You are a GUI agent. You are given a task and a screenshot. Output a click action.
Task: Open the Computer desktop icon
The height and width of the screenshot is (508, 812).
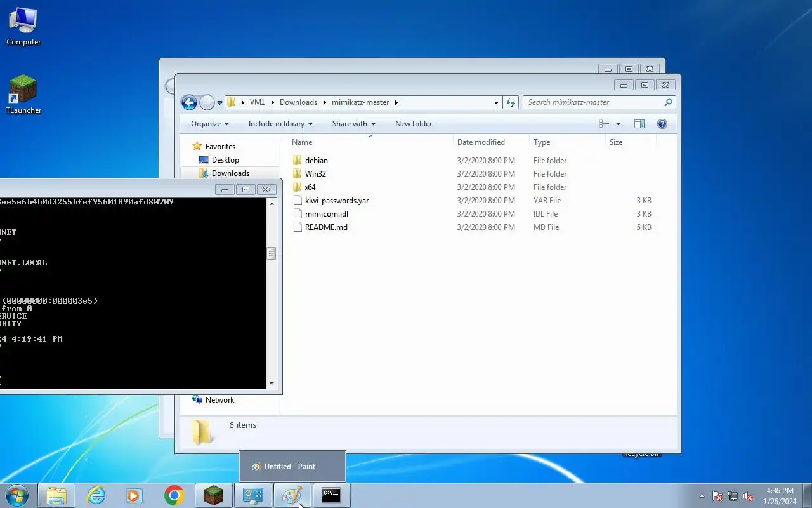(23, 27)
